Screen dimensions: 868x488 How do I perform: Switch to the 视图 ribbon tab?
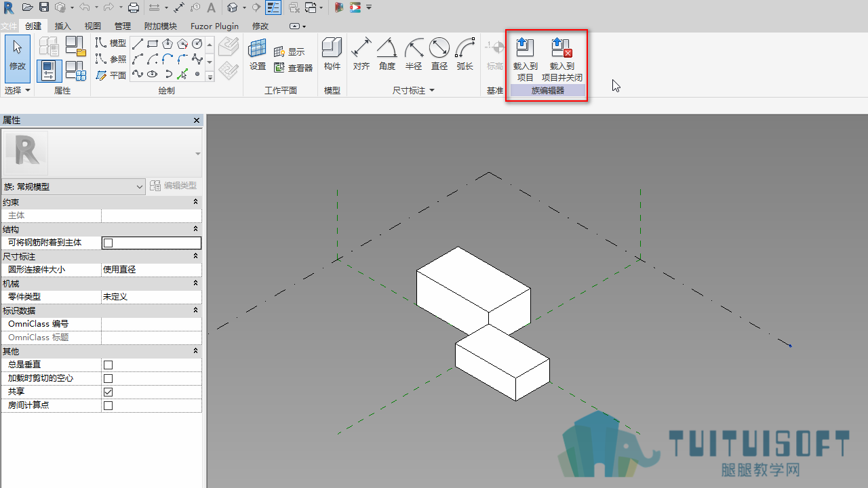pos(92,26)
